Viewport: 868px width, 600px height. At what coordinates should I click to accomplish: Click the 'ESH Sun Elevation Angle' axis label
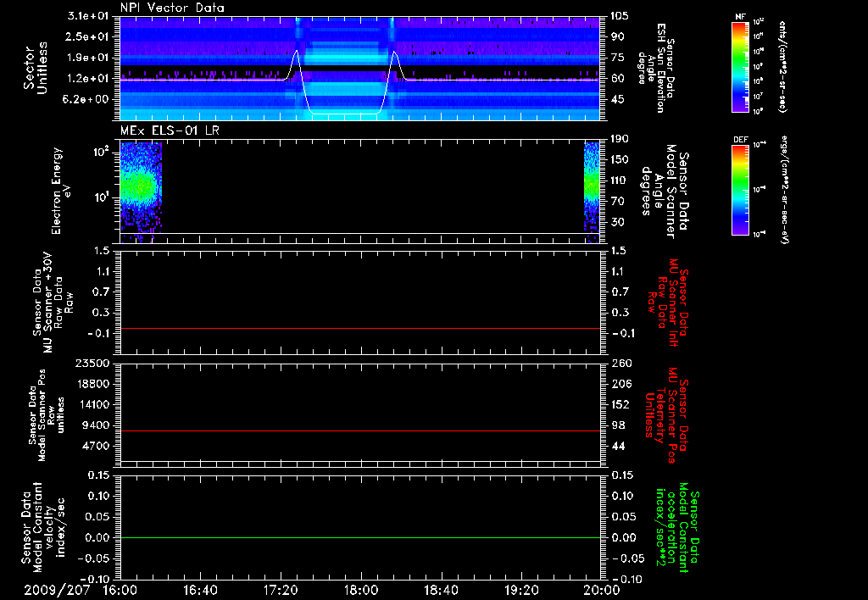coord(656,68)
